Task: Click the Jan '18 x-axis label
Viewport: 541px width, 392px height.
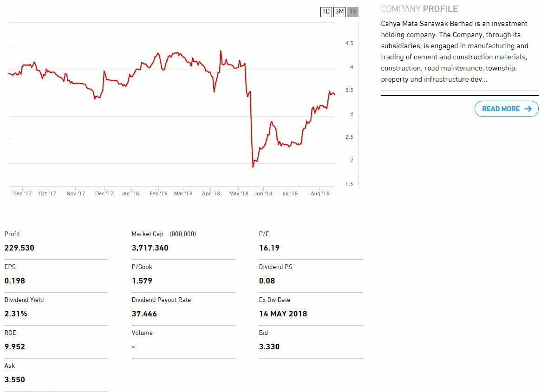Action: [x=130, y=193]
